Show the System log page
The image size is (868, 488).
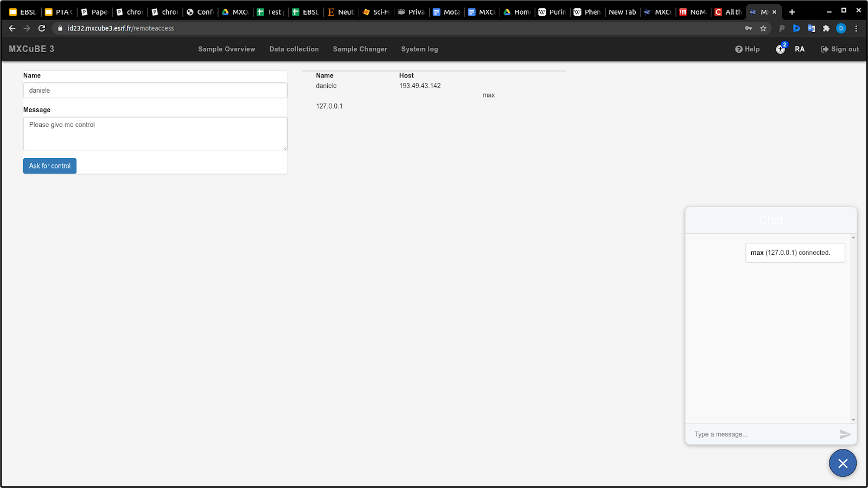[x=420, y=49]
